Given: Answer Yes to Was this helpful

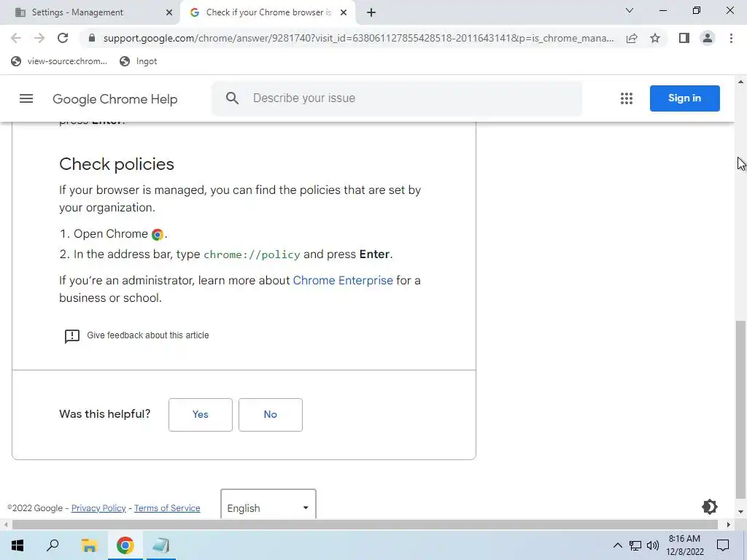Looking at the screenshot, I should pyautogui.click(x=200, y=415).
